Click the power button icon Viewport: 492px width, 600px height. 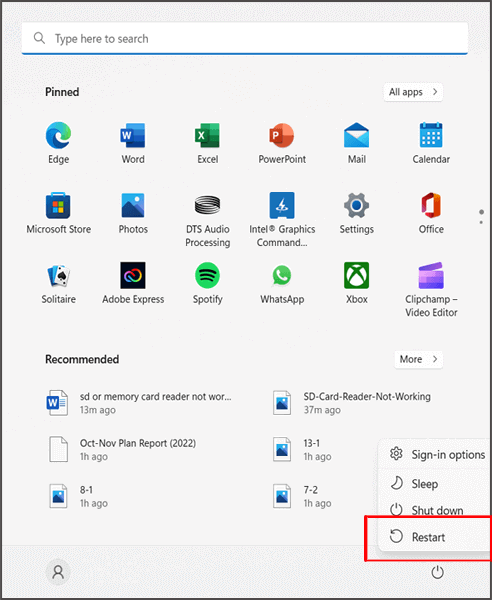437,573
